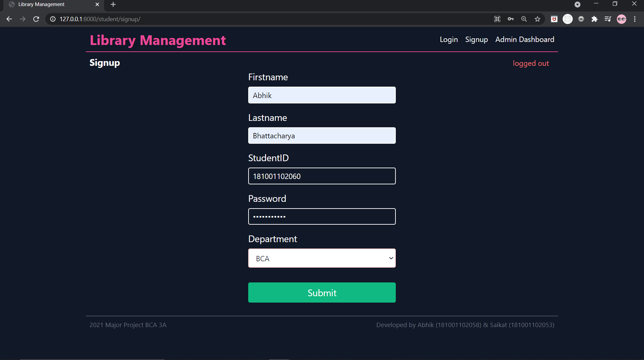Image resolution: width=644 pixels, height=360 pixels.
Task: Minimize the browser window
Action: 596,4
